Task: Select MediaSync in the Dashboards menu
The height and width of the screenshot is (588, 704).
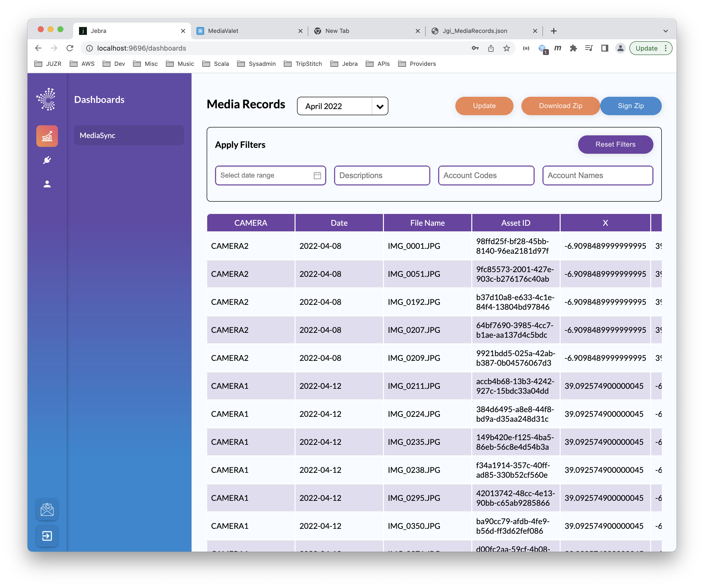Action: pos(129,136)
